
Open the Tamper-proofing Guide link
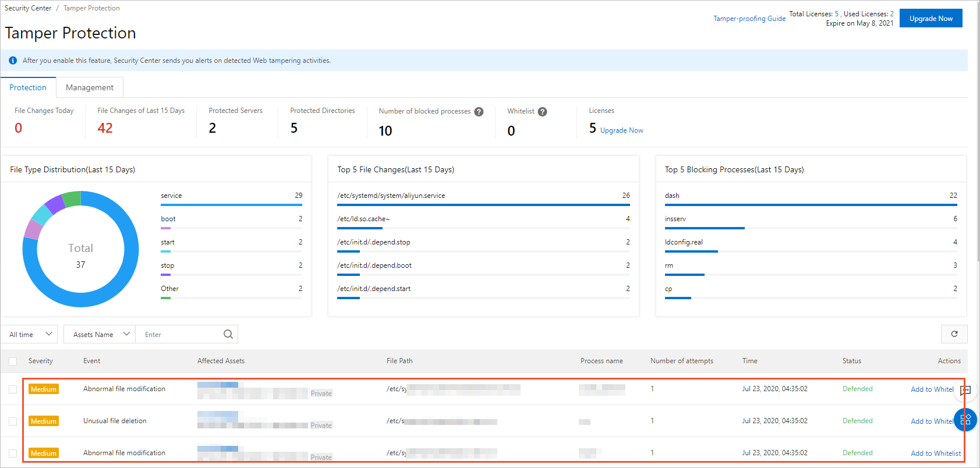[x=749, y=19]
